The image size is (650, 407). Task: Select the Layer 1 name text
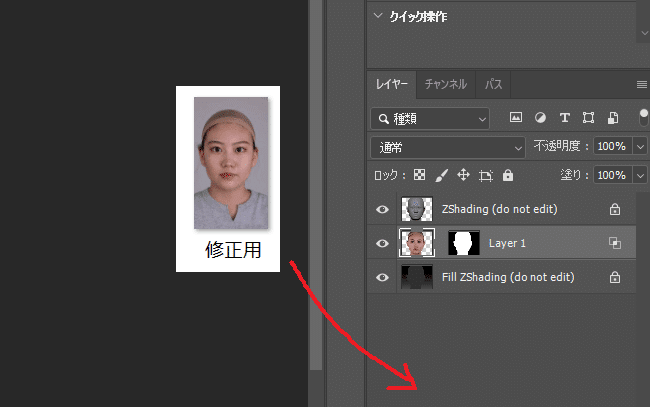pos(507,243)
